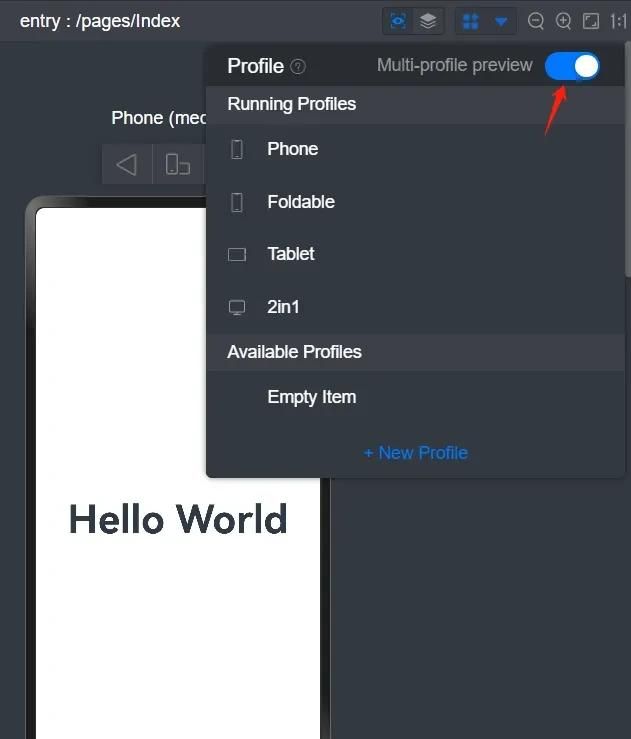Click the zoom out magnifier icon

pyautogui.click(x=536, y=21)
